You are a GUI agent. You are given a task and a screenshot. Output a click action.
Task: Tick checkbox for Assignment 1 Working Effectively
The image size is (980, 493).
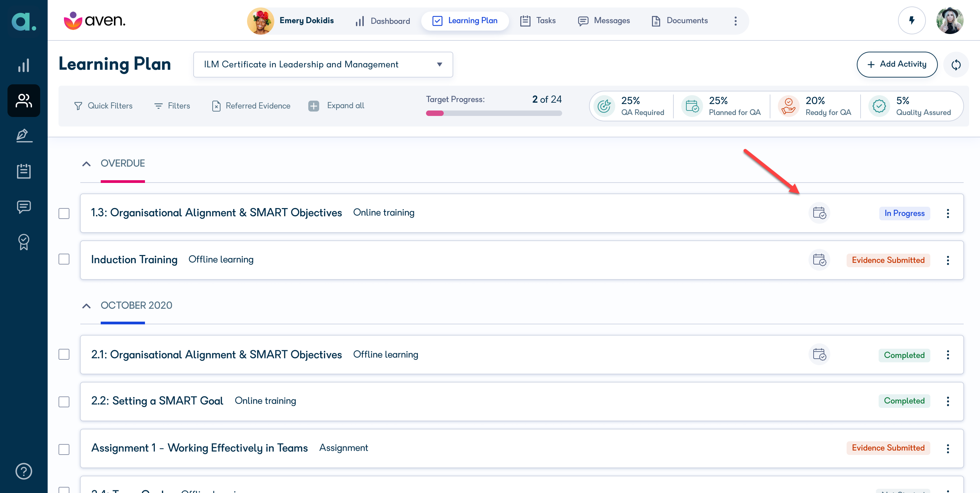coord(64,449)
